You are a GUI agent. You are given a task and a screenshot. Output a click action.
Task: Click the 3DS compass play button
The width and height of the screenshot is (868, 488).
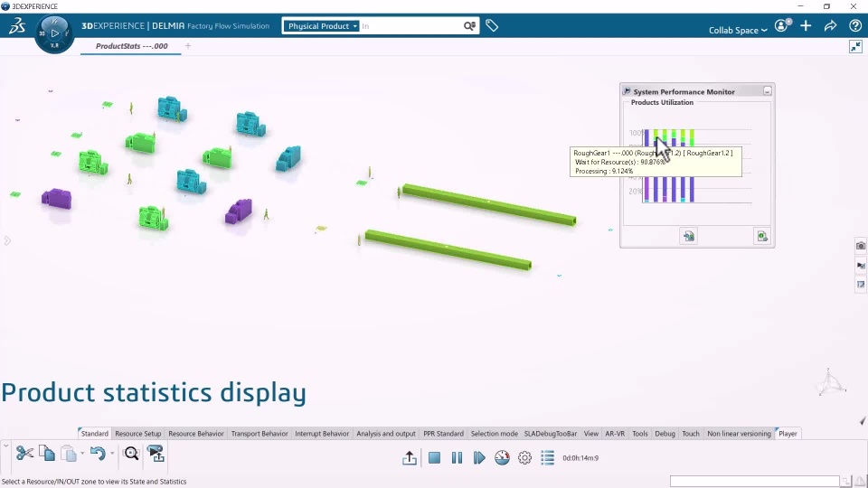54,33
